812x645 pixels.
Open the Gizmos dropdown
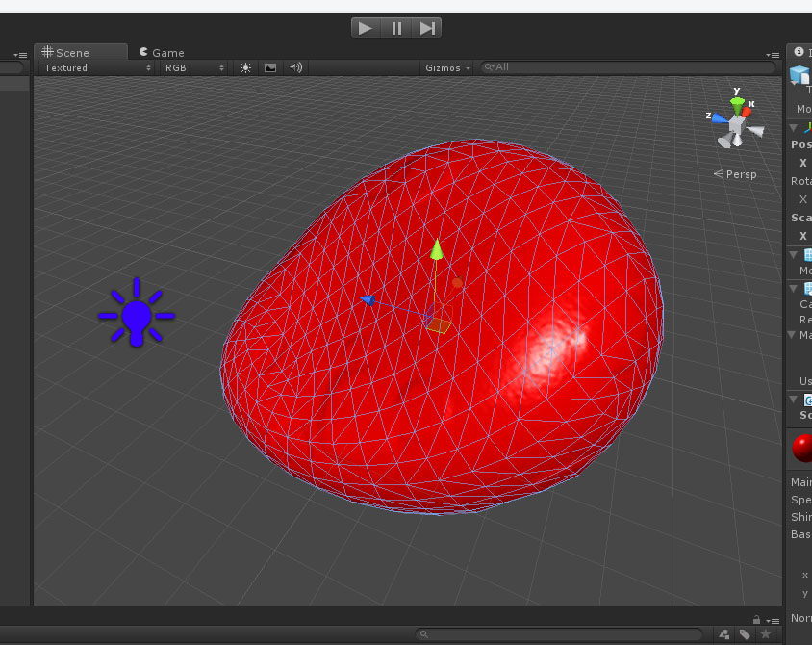click(448, 67)
